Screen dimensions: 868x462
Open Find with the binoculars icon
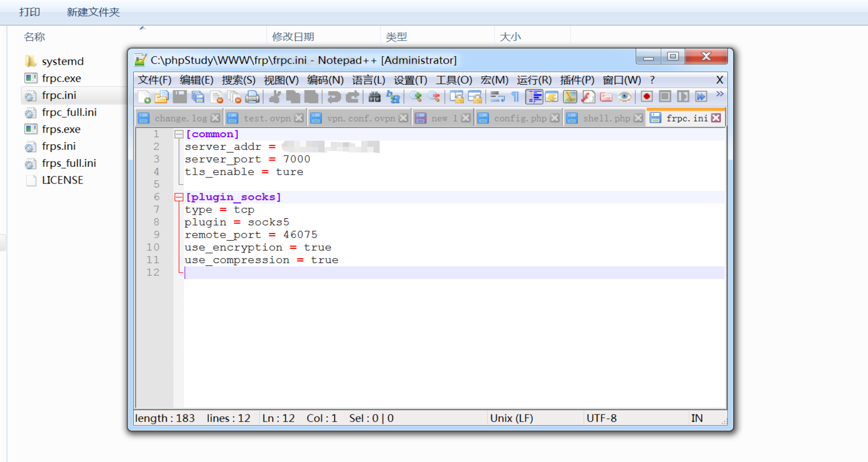click(x=375, y=97)
